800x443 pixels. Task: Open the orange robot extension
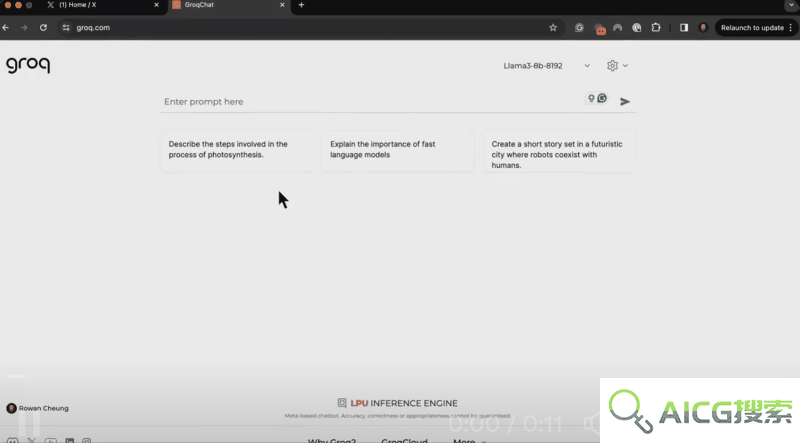[600, 29]
